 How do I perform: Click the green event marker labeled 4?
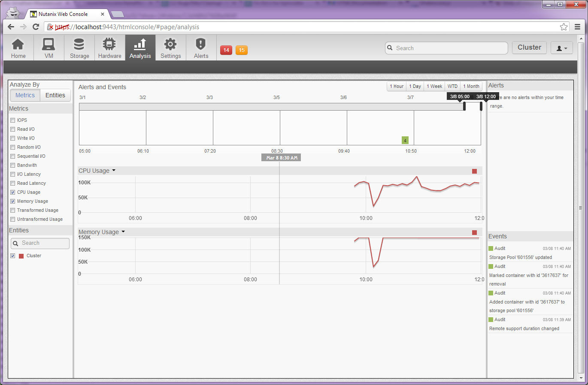405,140
